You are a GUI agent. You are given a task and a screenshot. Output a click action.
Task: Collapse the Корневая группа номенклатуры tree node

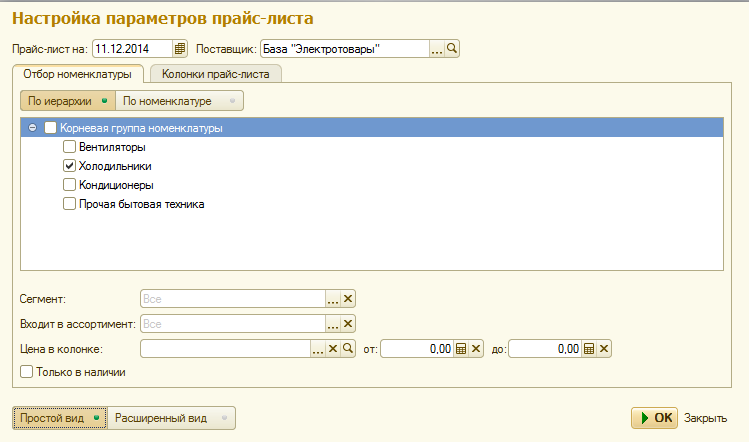pos(33,128)
